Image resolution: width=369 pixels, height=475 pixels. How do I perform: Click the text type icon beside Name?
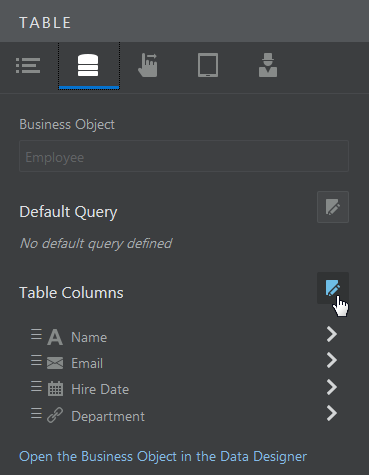click(55, 337)
